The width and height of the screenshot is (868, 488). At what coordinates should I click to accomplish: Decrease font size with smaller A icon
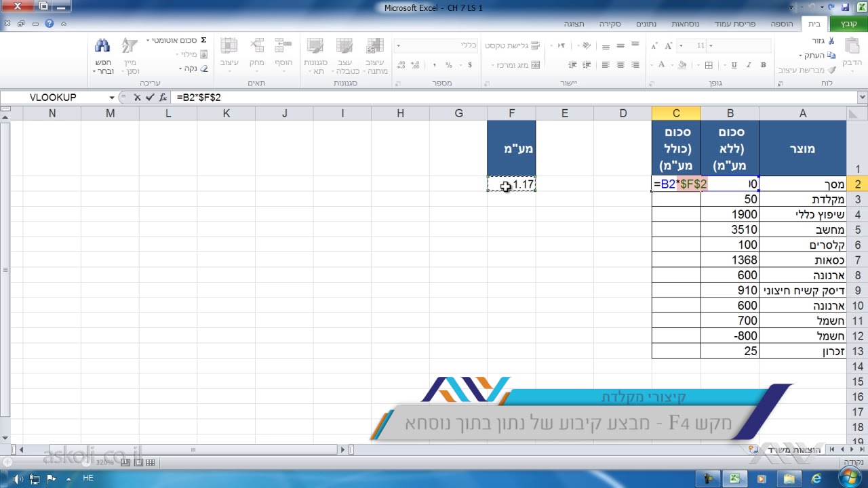[x=655, y=45]
